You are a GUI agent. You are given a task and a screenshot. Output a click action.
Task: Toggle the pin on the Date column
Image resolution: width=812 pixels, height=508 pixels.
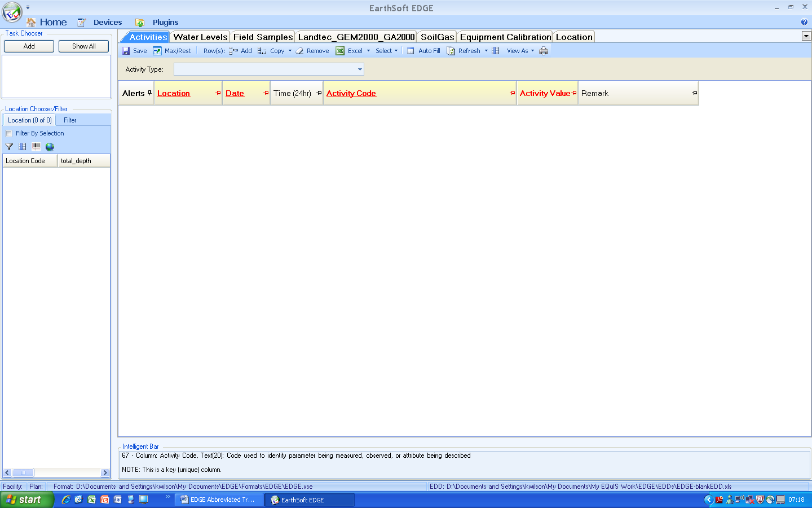266,93
